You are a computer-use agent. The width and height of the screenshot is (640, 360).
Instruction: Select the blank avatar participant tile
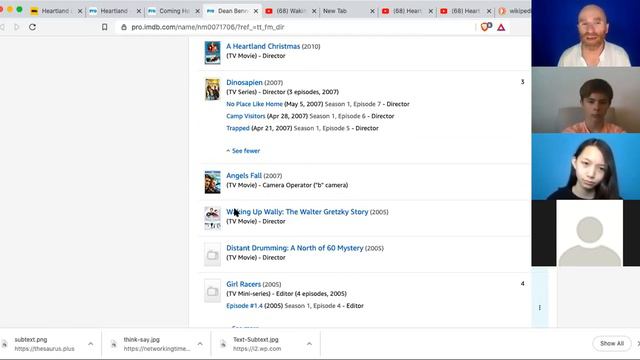click(586, 233)
